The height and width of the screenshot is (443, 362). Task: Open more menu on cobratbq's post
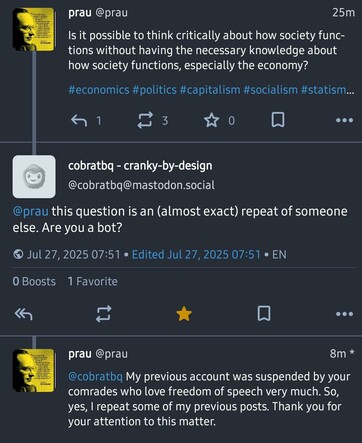[344, 314]
